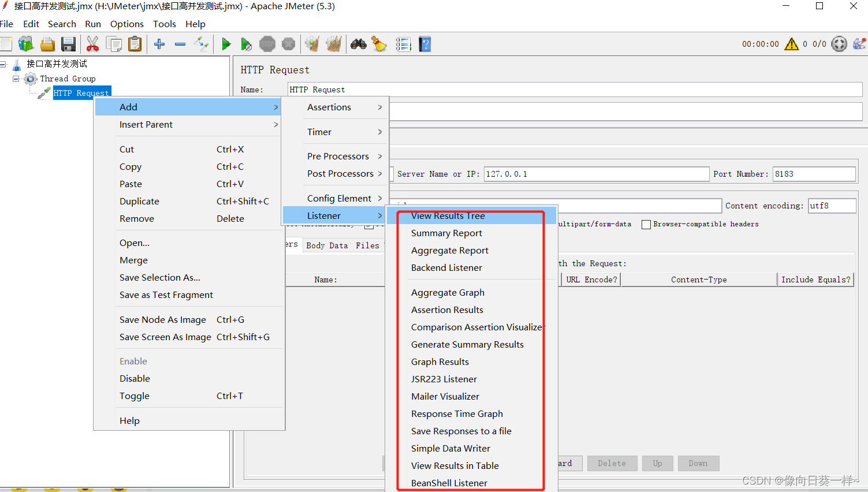Collapse all nodes with minus icon
Viewport: 868px width, 492px height.
[x=180, y=44]
